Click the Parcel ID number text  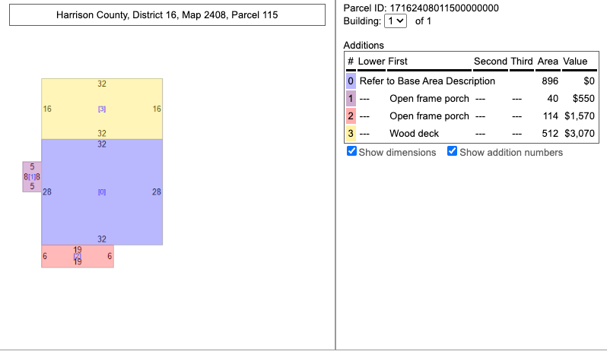pyautogui.click(x=444, y=8)
